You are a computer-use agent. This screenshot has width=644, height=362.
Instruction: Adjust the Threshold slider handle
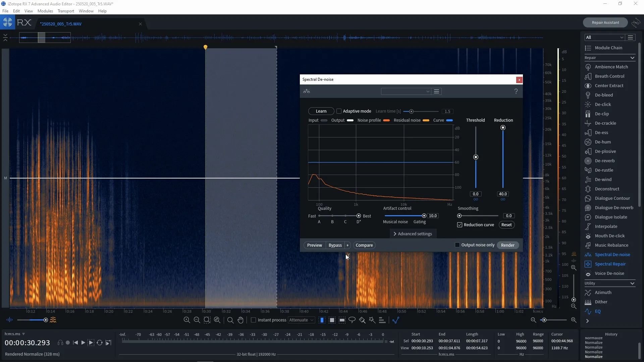click(476, 157)
